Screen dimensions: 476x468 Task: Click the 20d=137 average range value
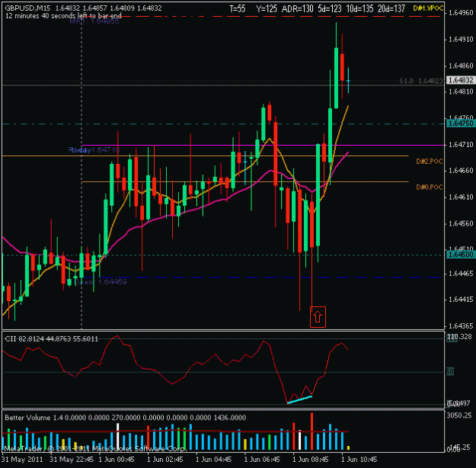(x=391, y=9)
